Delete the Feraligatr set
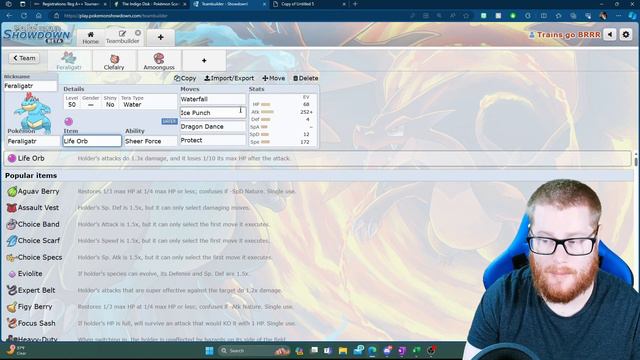The width and height of the screenshot is (640, 360). (x=306, y=78)
